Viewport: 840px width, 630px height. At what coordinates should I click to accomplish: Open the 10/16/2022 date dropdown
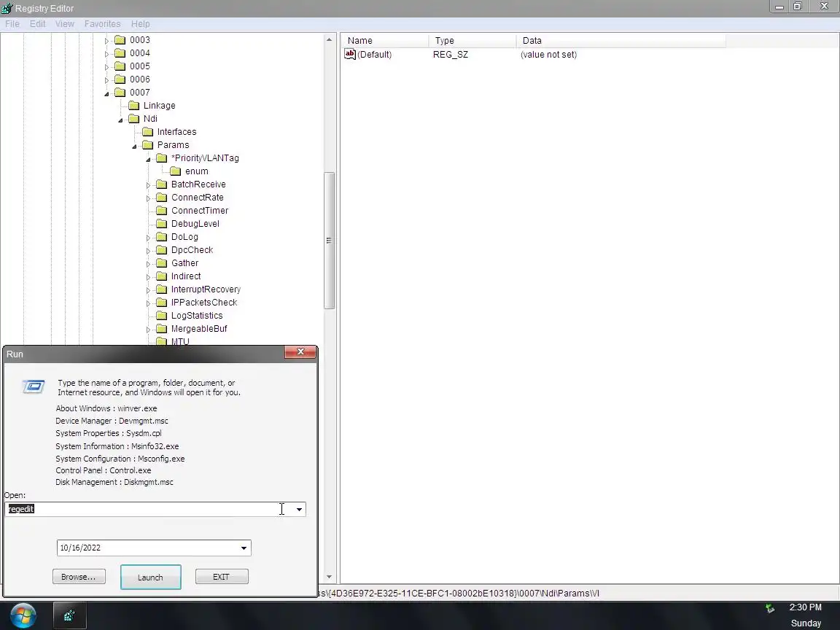244,548
